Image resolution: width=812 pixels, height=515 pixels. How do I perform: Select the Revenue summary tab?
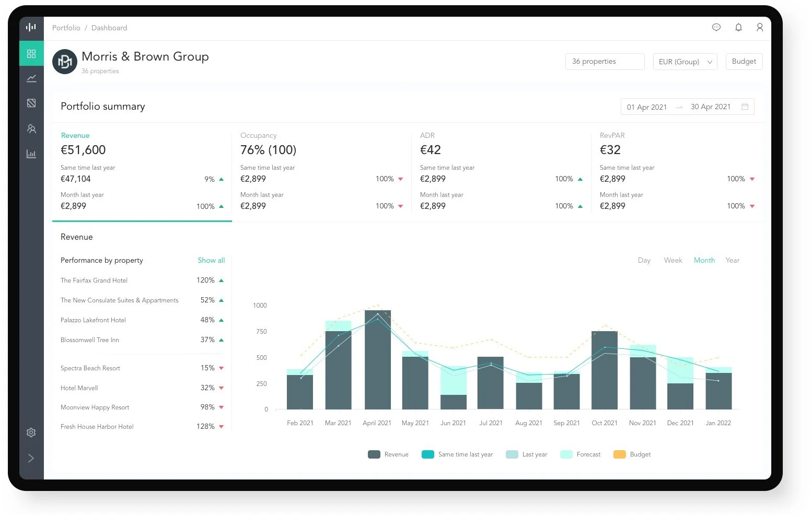142,172
